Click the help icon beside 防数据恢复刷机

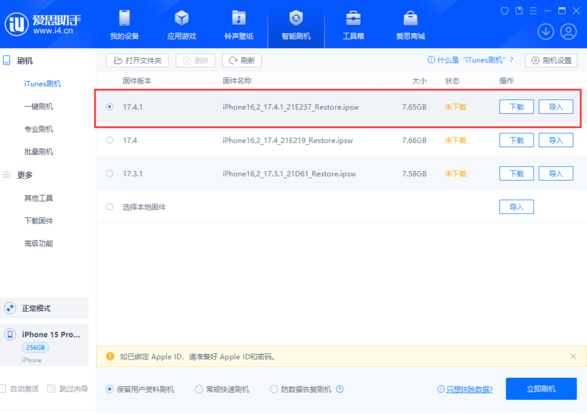pos(340,389)
